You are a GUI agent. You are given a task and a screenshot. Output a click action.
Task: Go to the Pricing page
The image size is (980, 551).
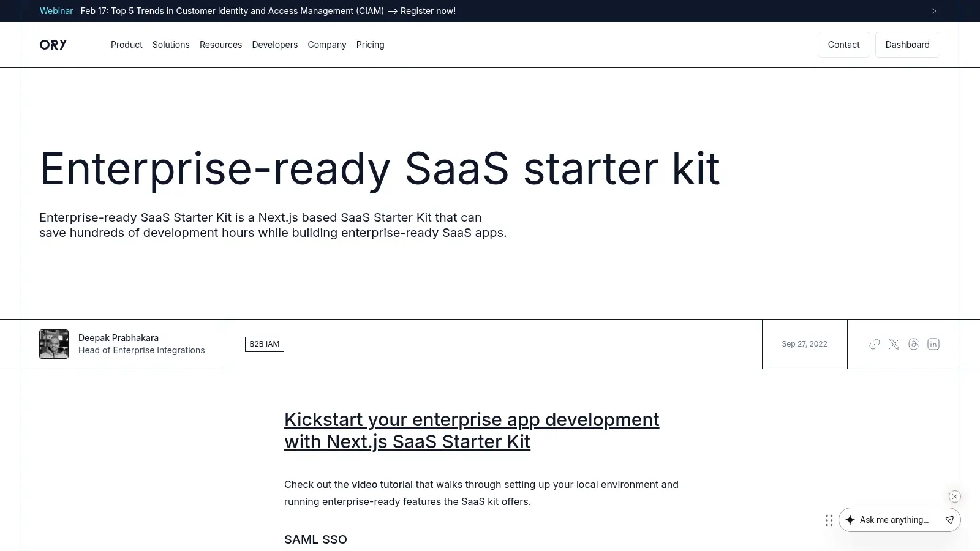[371, 45]
